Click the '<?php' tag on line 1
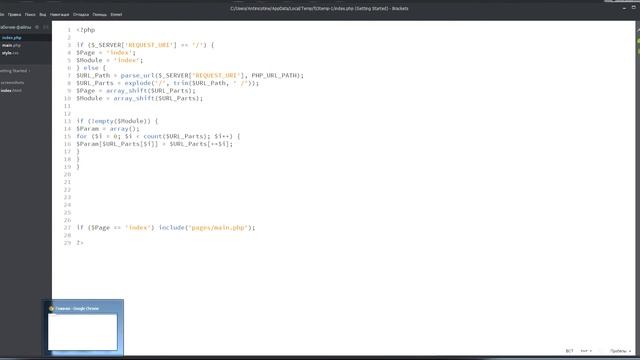Screen dimensions: 640x360 [86, 30]
